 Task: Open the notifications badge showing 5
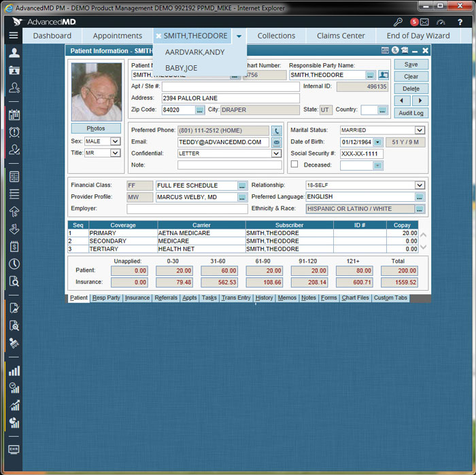click(x=414, y=22)
